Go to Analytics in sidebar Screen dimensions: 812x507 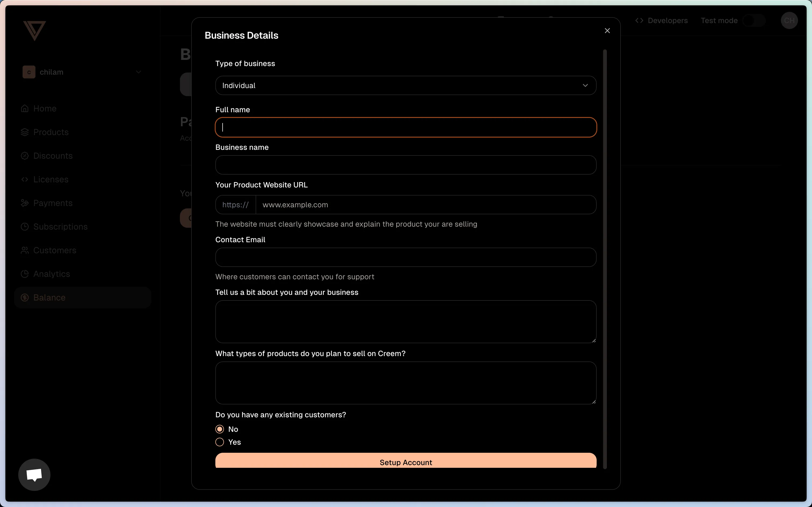(52, 274)
